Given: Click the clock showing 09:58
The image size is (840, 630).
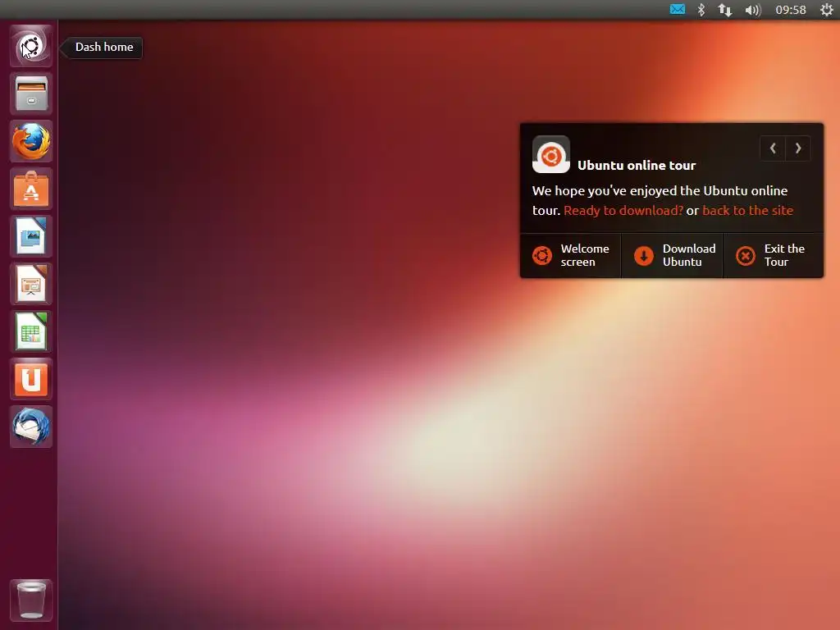Looking at the screenshot, I should click(x=791, y=10).
